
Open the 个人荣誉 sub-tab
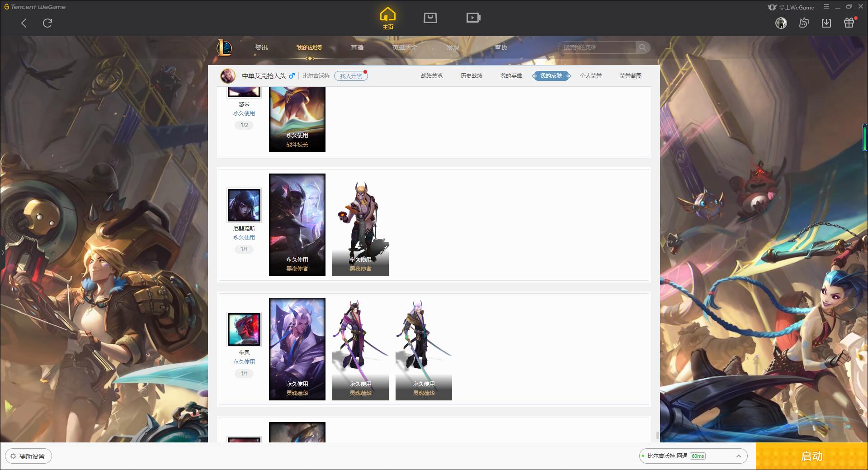tap(591, 76)
